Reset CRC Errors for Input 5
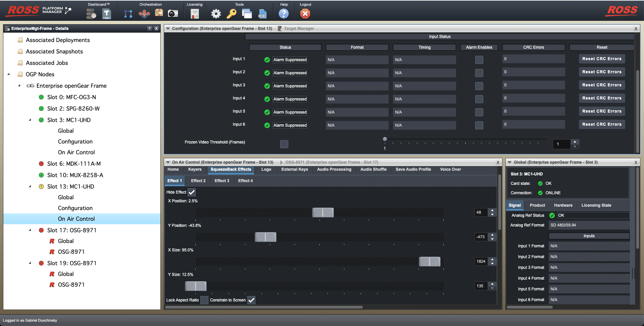The image size is (644, 326). pos(602,111)
